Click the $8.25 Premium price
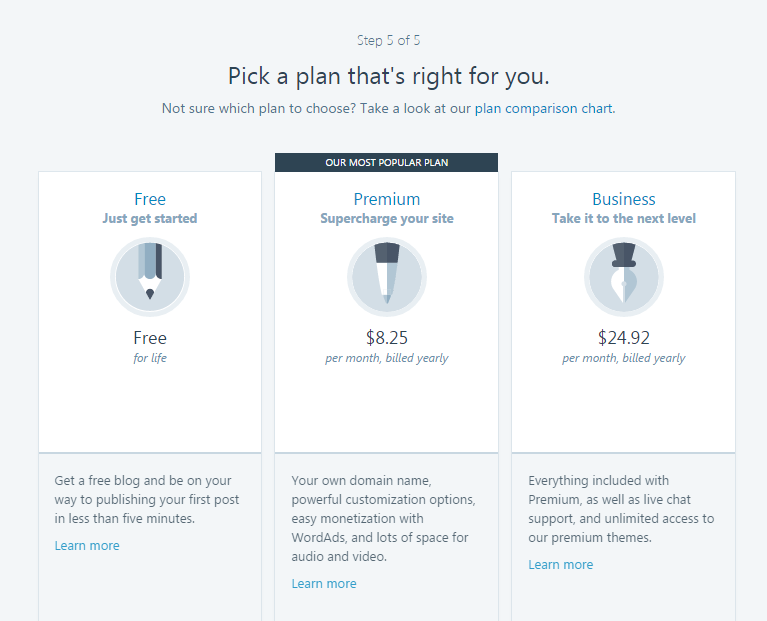The width and height of the screenshot is (767, 621). 387,337
